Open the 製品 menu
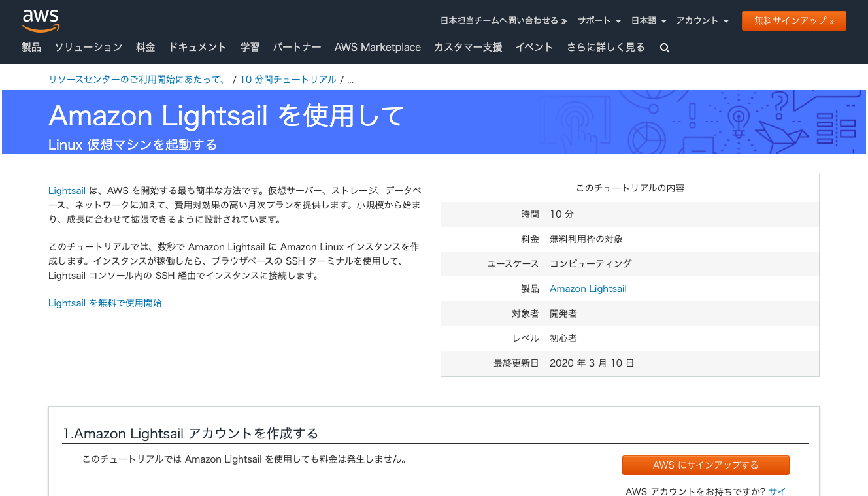 pos(31,47)
